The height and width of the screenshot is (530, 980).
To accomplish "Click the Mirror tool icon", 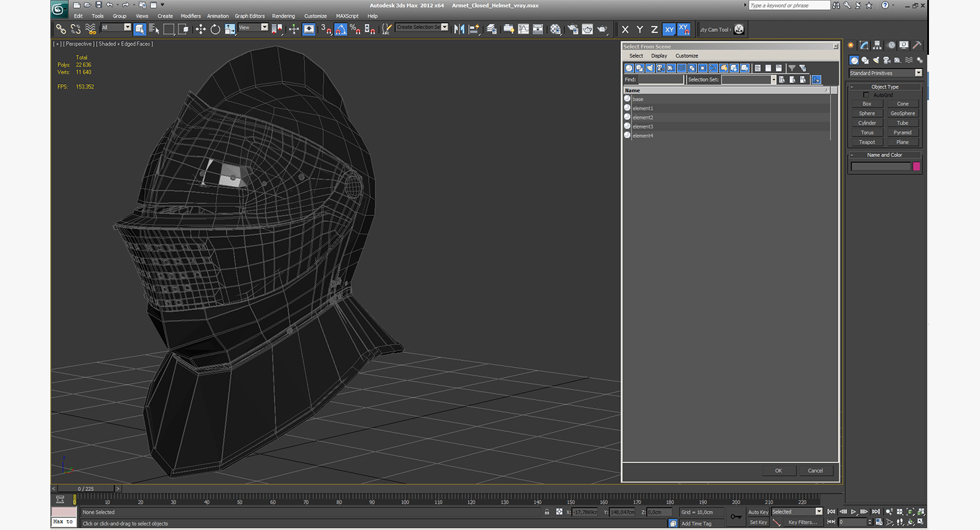I will coord(459,29).
